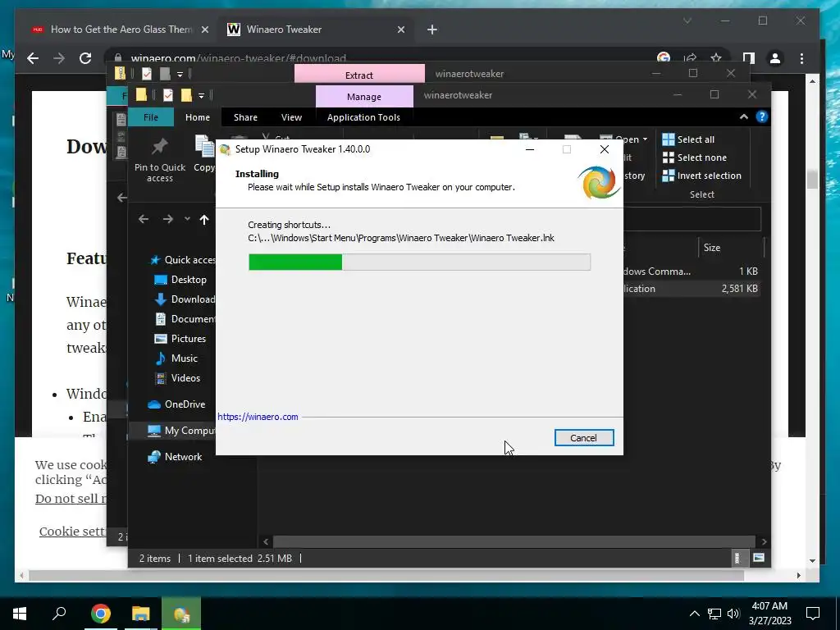This screenshot has height=630, width=840.
Task: Open Application Tools ribbon tab
Action: 363,116
